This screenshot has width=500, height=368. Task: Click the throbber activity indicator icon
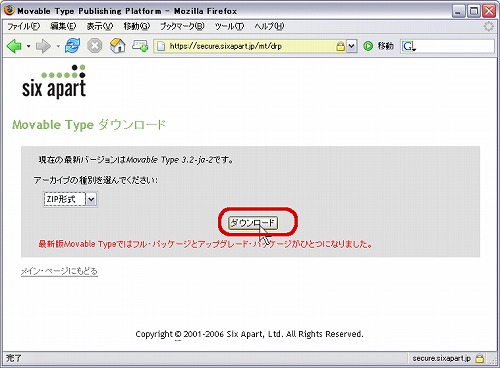(489, 26)
